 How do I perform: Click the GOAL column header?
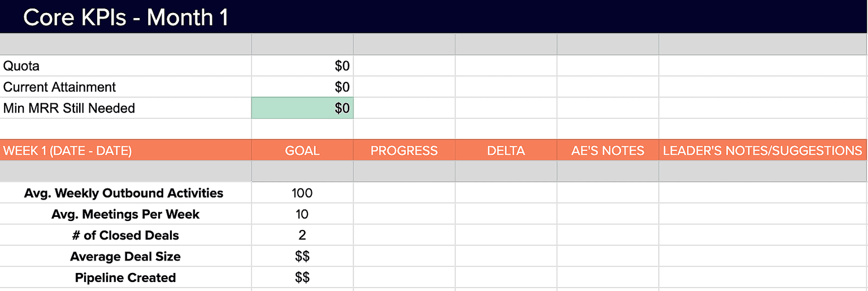pyautogui.click(x=302, y=150)
